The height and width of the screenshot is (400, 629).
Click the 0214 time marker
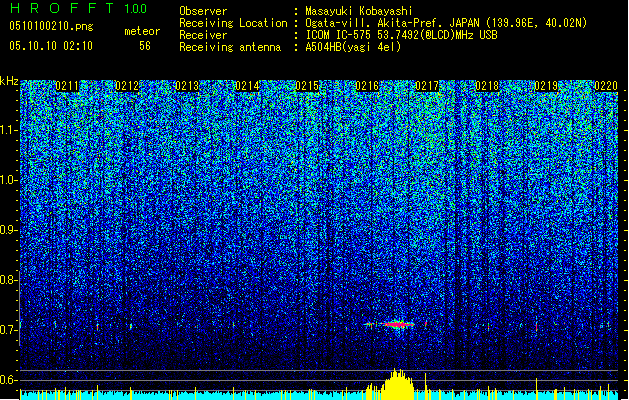point(247,86)
